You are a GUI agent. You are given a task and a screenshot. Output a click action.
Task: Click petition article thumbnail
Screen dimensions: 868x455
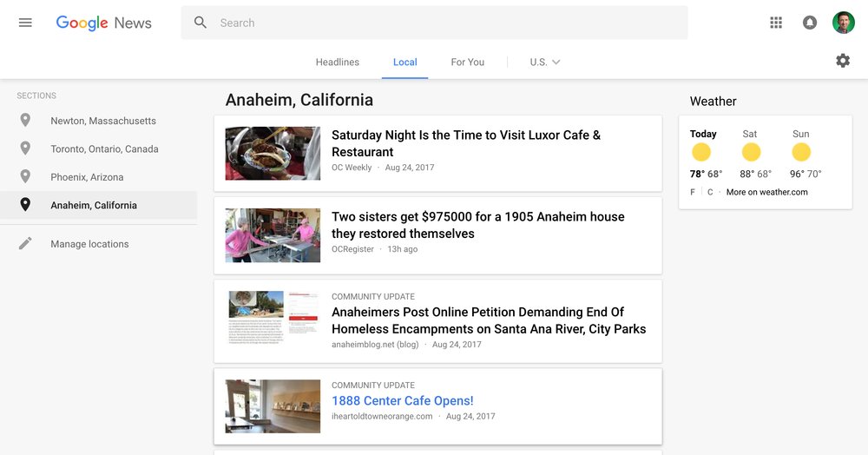click(273, 318)
